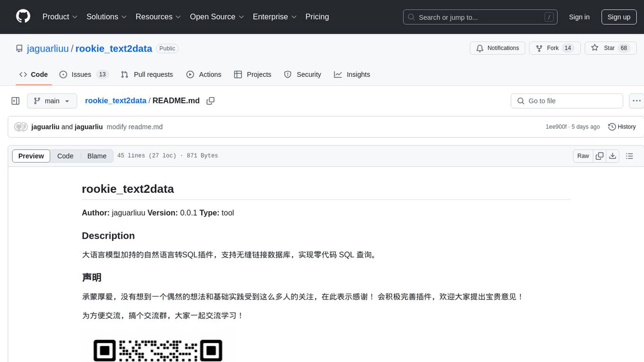Expand the Solutions menu
The height and width of the screenshot is (362, 644).
pos(107,17)
